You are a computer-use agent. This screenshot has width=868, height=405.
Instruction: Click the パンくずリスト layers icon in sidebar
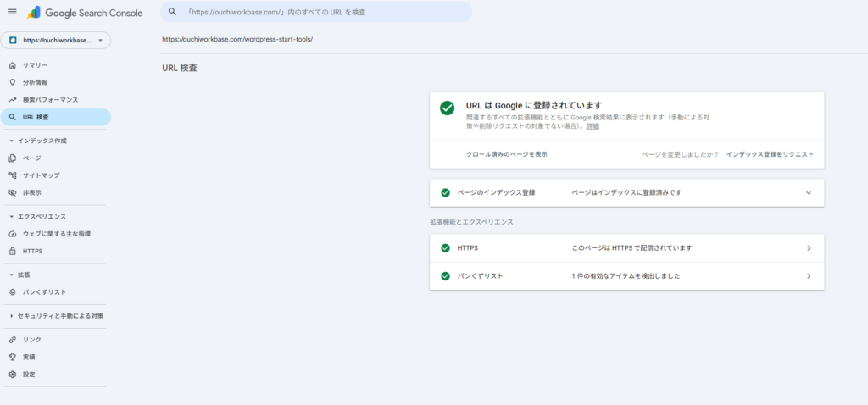pos(13,292)
